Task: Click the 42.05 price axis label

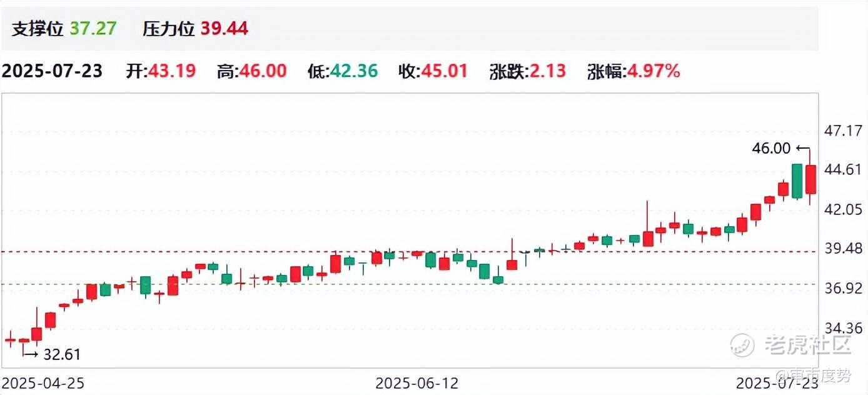Action: [844, 210]
